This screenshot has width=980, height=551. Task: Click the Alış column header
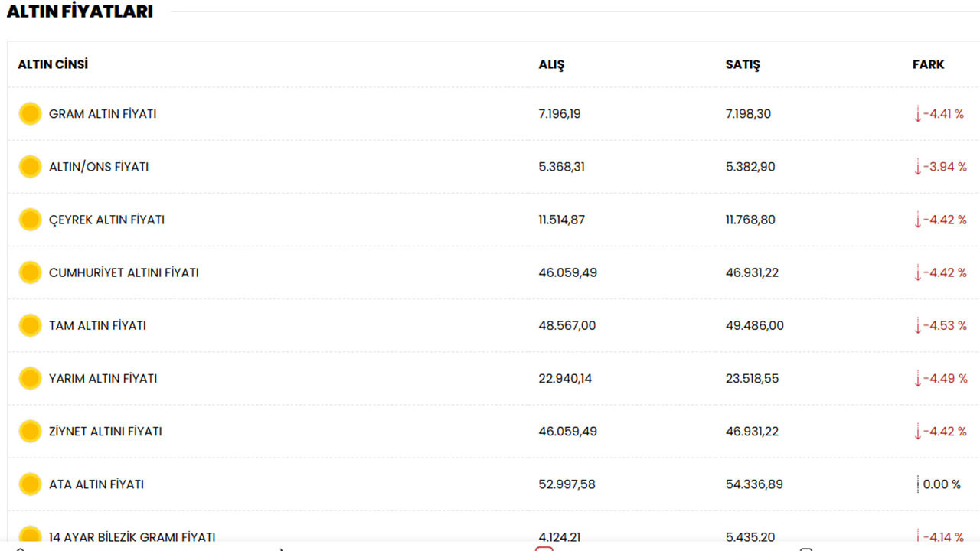coord(551,65)
